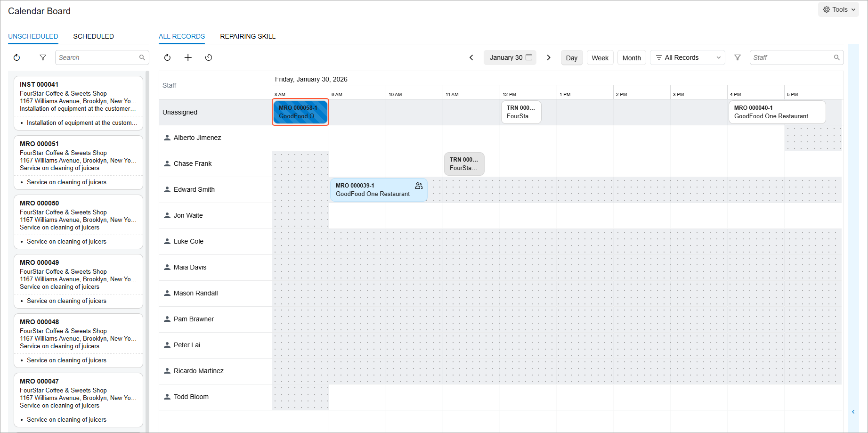Open Chase Frank's TRN appointment

(x=464, y=164)
